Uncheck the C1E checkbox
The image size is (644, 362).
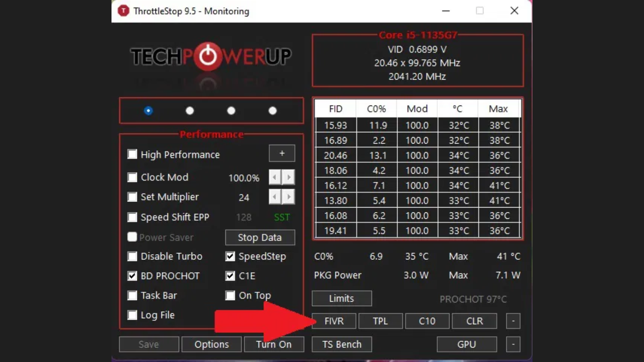[230, 276]
